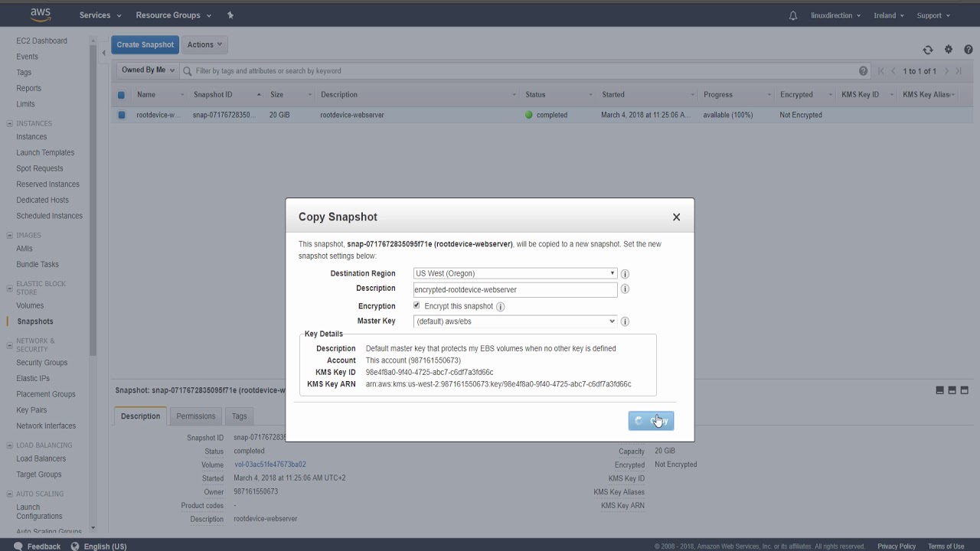Toggle select-all checkbox in table header
The height and width of the screenshot is (551, 980).
click(121, 95)
